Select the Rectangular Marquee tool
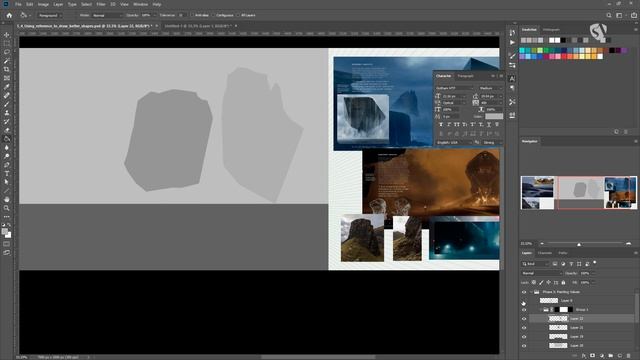The width and height of the screenshot is (640, 360). tap(7, 43)
